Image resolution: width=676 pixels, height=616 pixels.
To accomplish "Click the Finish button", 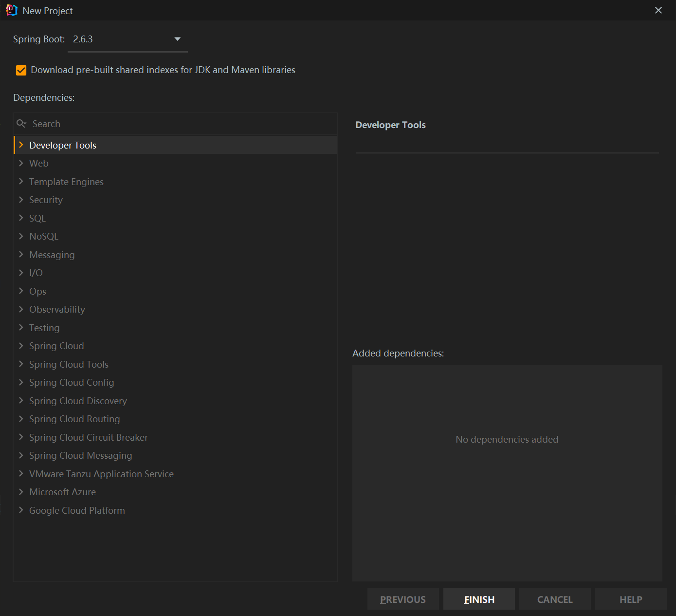I will coord(479,599).
